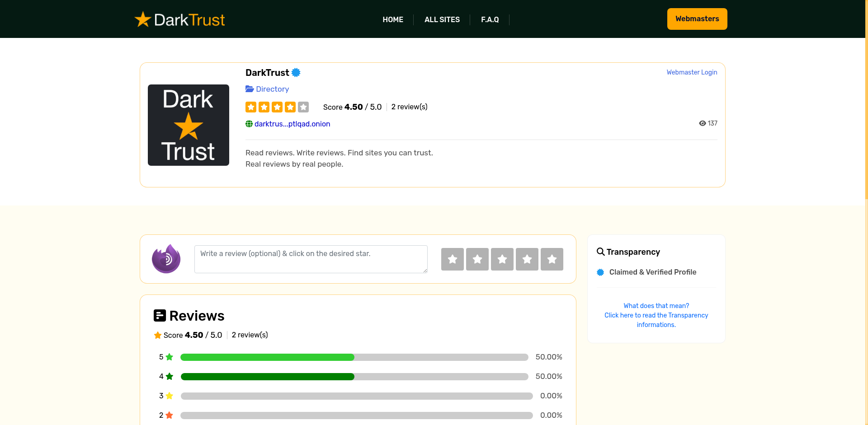The width and height of the screenshot is (868, 425).
Task: Go to HOME from the navigation bar
Action: point(392,19)
